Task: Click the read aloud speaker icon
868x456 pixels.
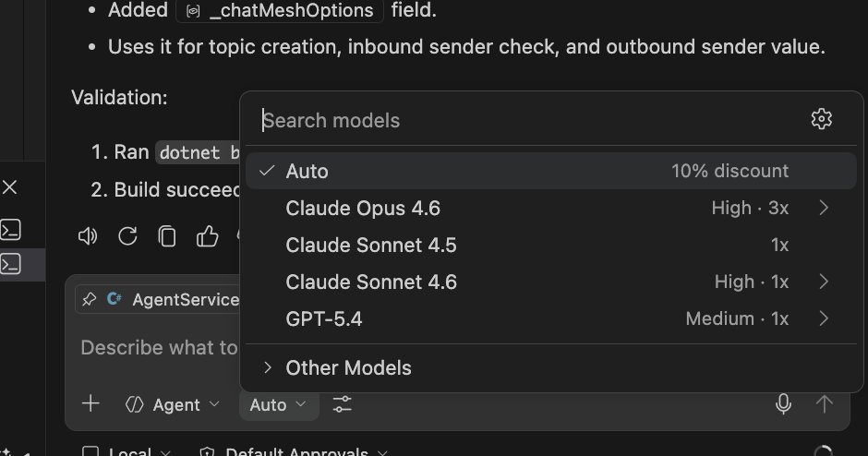Action: (x=88, y=236)
